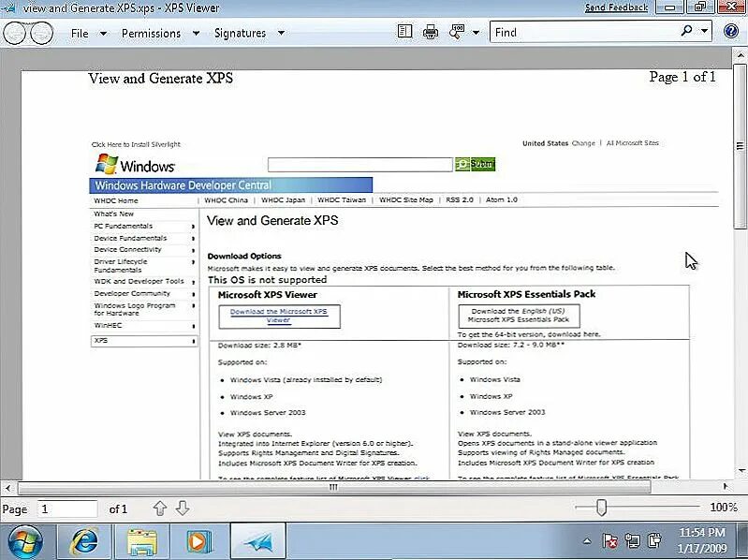Expand Device Fundamentals sidebar arrow

(x=193, y=239)
